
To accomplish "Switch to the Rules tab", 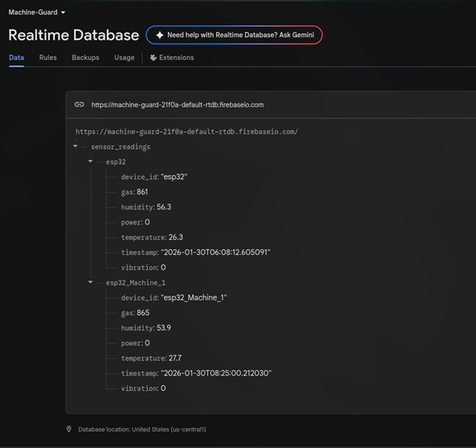I will pos(48,57).
